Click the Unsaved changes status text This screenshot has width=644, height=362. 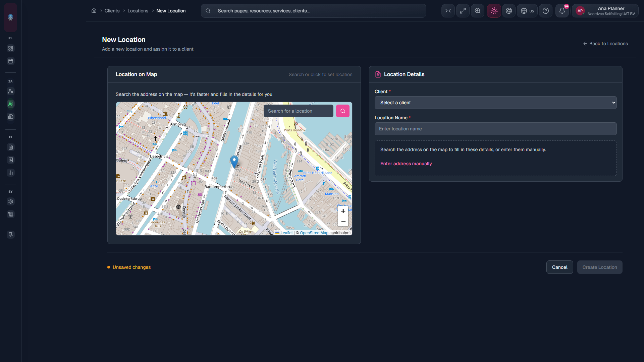[131, 267]
